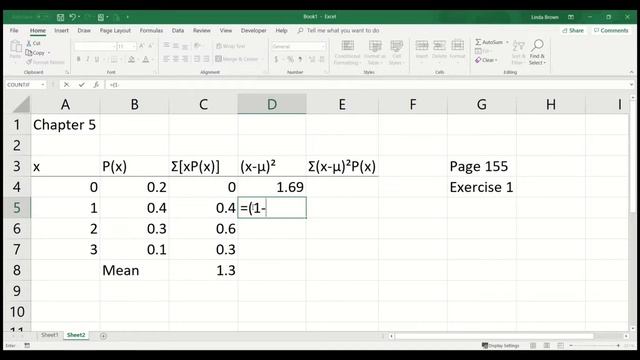The width and height of the screenshot is (640, 360).
Task: Open the Page Layout tab
Action: click(x=115, y=31)
